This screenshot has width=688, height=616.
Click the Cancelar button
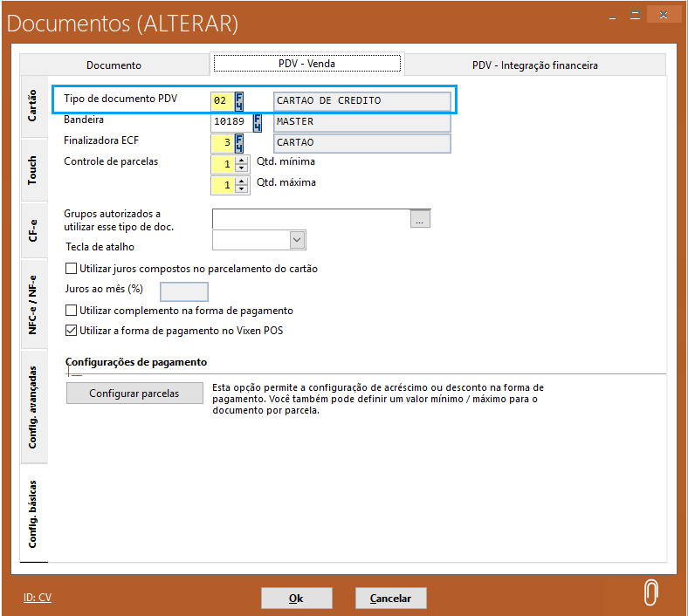click(390, 598)
